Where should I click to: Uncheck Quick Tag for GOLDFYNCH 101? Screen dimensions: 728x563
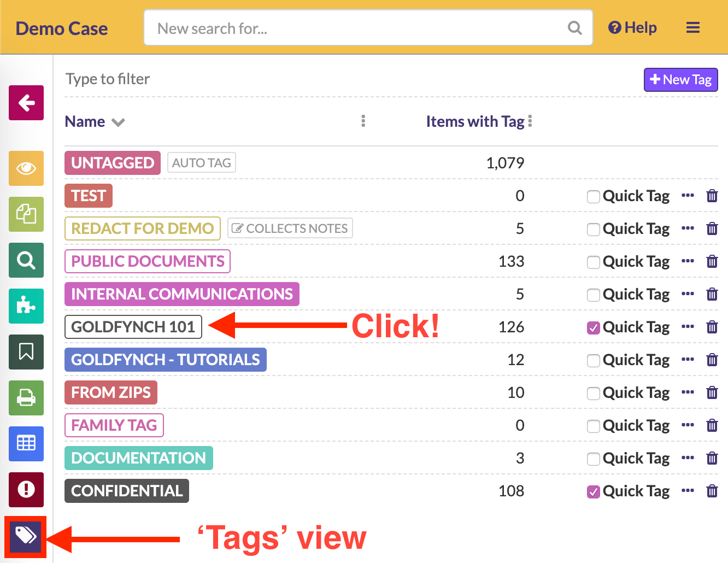(x=594, y=327)
